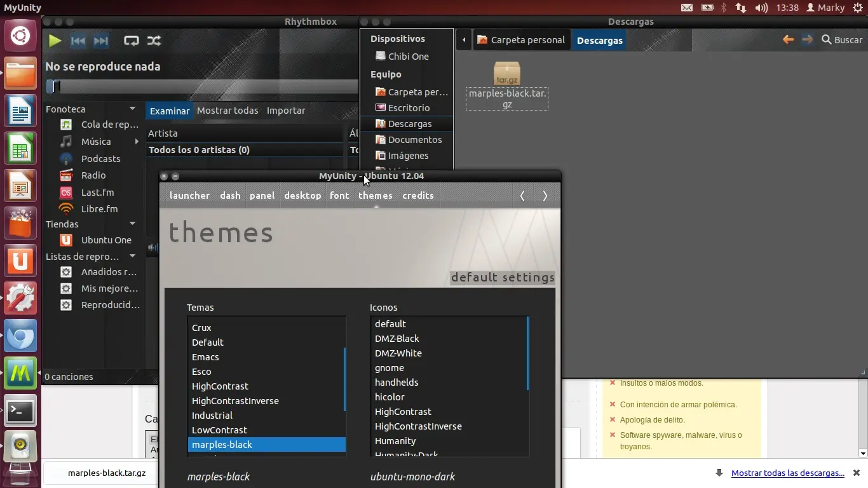The width and height of the screenshot is (868, 488).
Task: Go back in the Descargas file manager
Action: coord(788,40)
